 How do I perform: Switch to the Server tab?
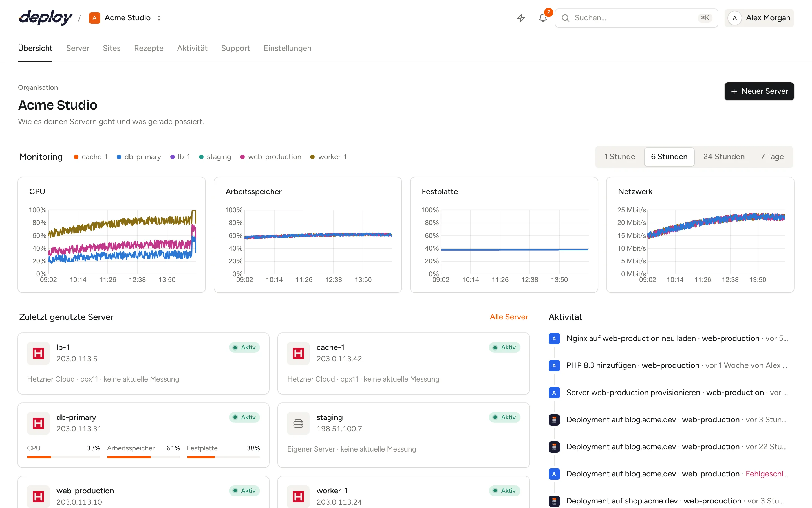pos(78,48)
